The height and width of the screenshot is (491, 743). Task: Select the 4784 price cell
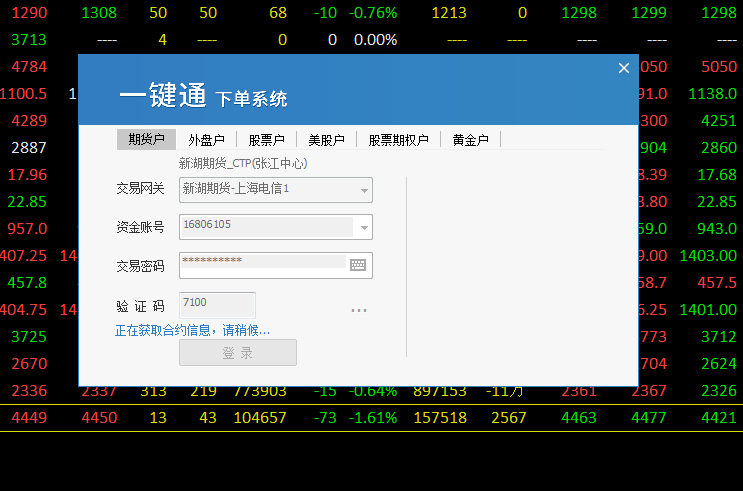click(x=29, y=66)
